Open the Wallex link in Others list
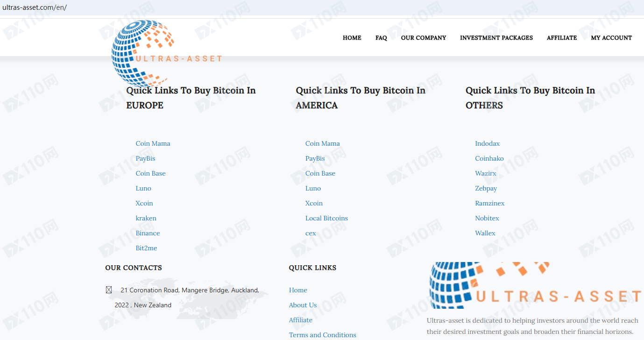Screen dimensions: 644x340 [485, 233]
